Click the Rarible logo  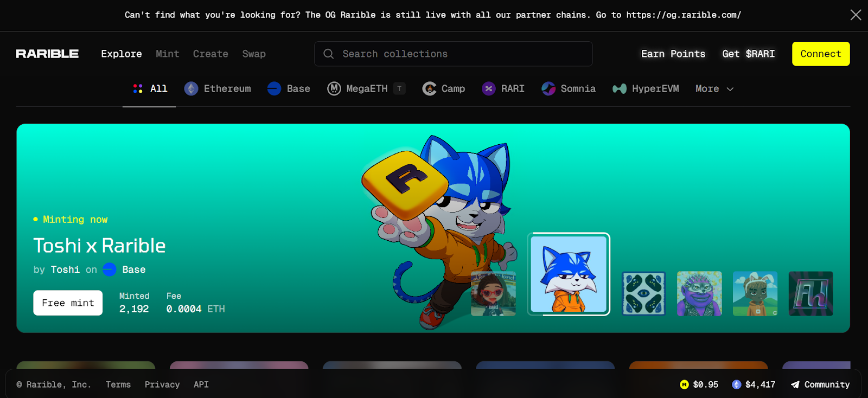[x=47, y=54]
